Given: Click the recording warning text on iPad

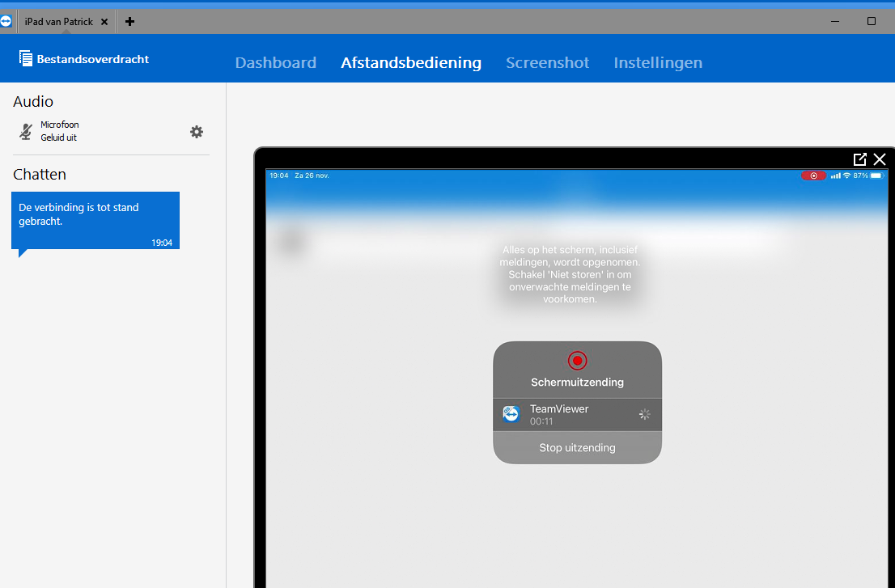Looking at the screenshot, I should coord(570,274).
